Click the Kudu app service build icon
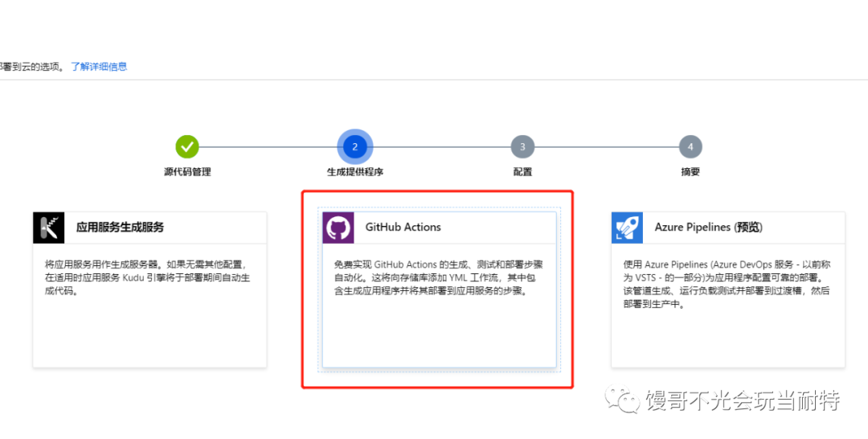 point(49,228)
